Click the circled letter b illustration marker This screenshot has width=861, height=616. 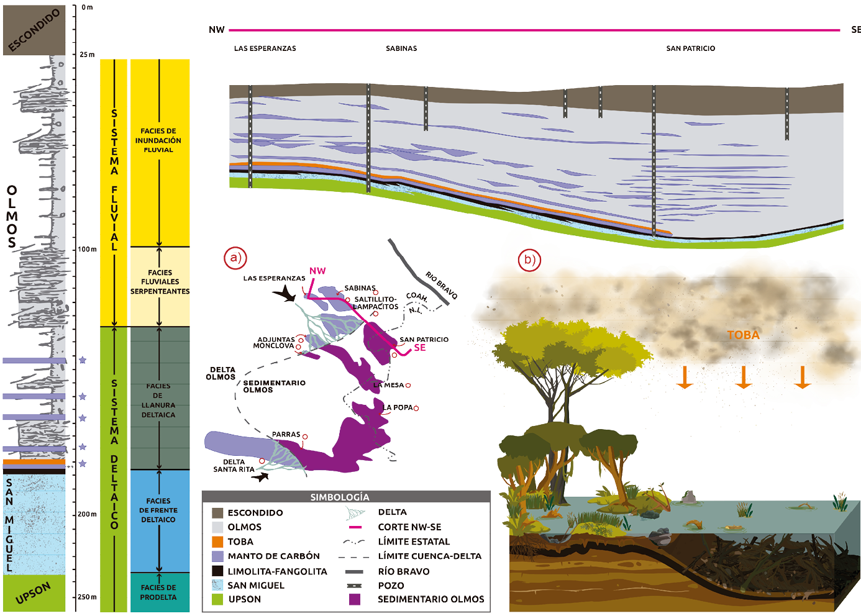pyautogui.click(x=529, y=259)
